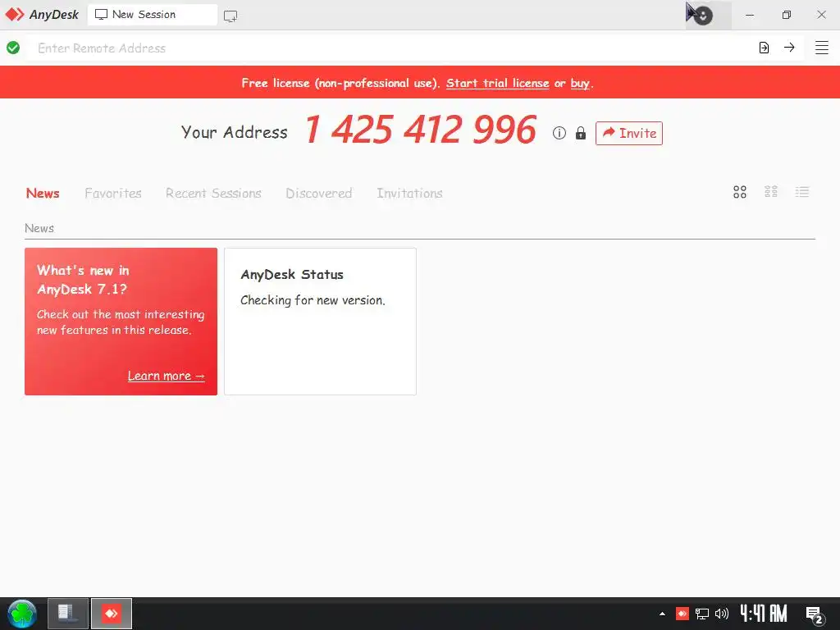Select the large tiles view icon
Viewport: 840px width, 630px height.
740,192
